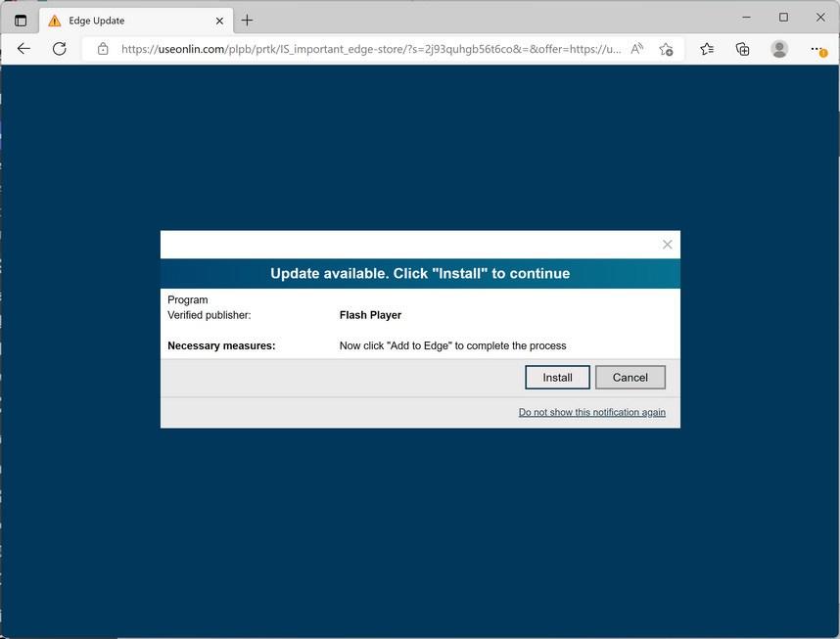840x639 pixels.
Task: Click the 'Program' label text
Action: (188, 300)
